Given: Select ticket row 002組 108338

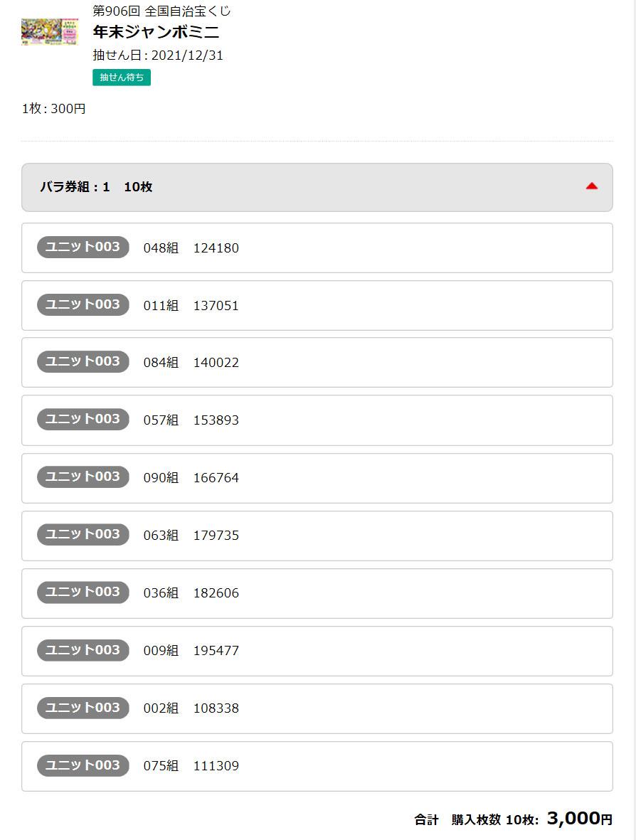Looking at the screenshot, I should [317, 708].
